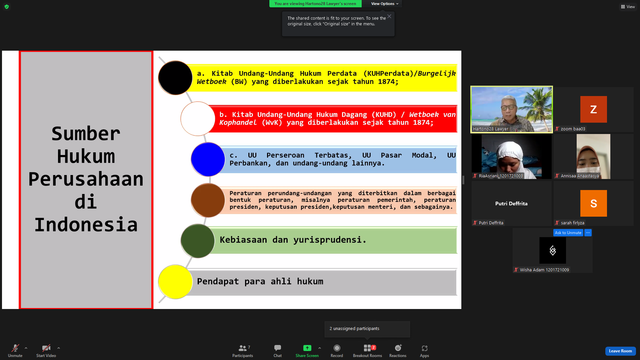The image size is (640, 360).
Task: Click the 'Peraturan perundang-undangan' slide item
Action: click(340, 200)
